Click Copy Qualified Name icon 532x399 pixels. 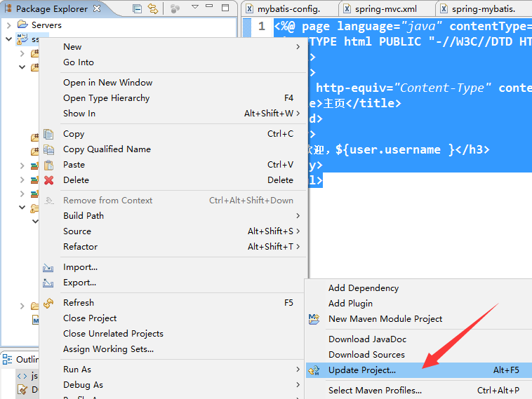coord(48,149)
